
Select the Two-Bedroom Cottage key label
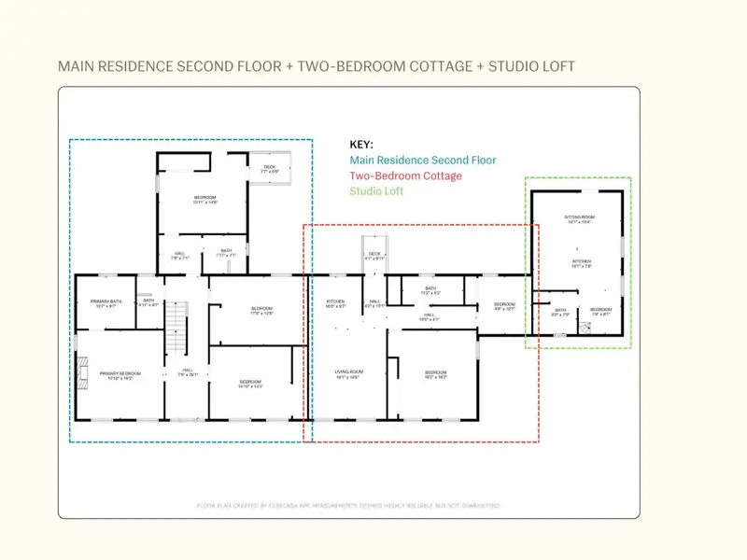[x=405, y=175]
